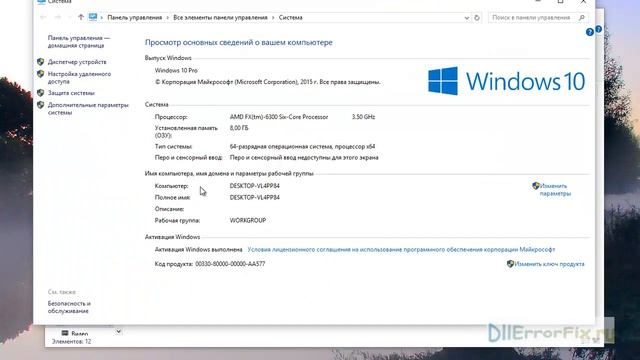
Task: Click the computer icon in the address bar
Action: pyautogui.click(x=93, y=17)
